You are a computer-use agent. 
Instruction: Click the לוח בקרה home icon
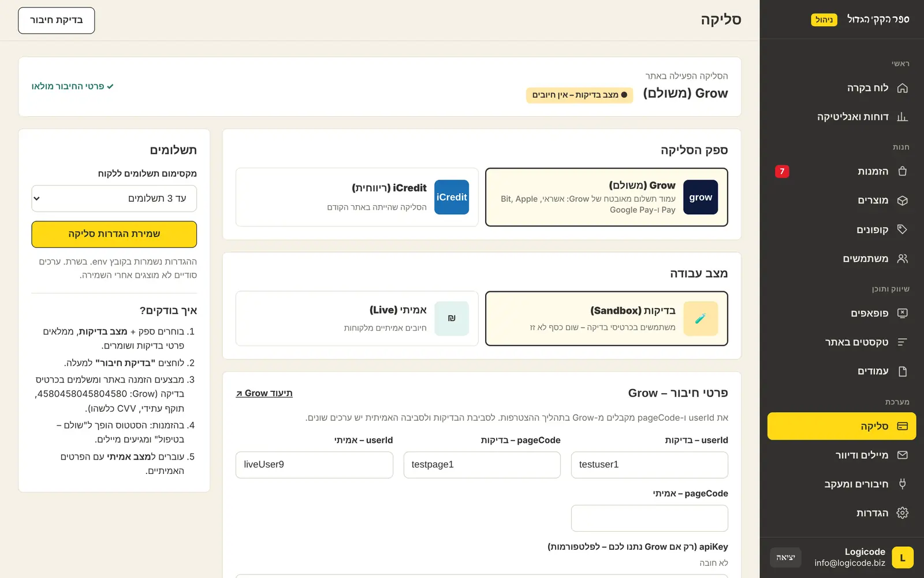(x=903, y=88)
